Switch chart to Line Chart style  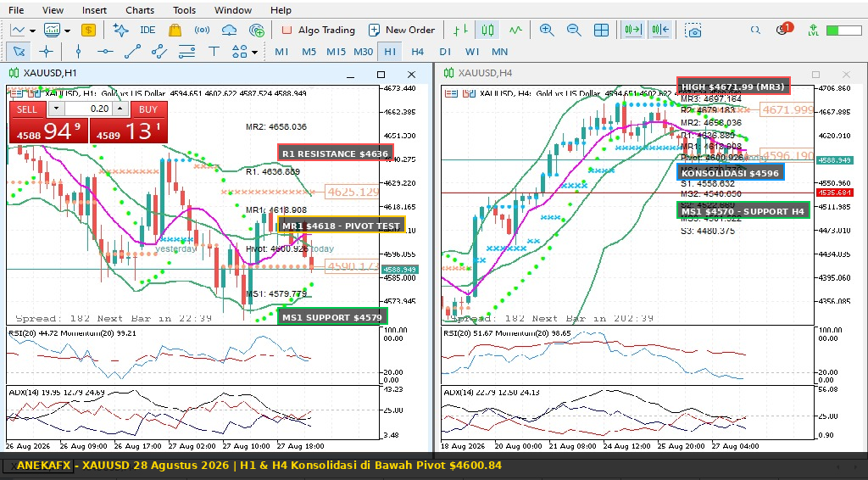click(x=515, y=30)
